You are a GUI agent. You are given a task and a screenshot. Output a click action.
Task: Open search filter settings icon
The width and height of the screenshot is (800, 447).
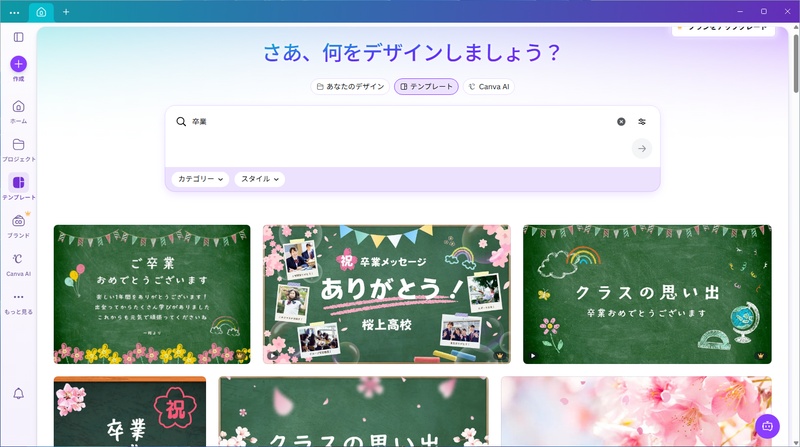642,121
